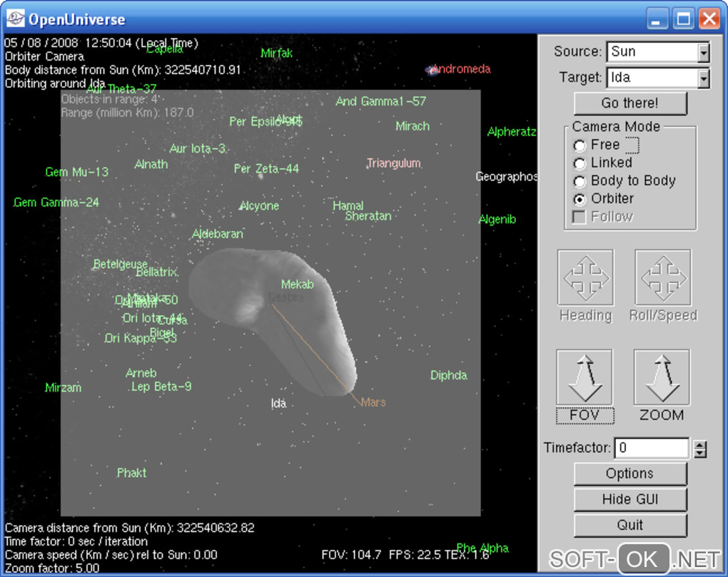Close the OpenUniverse window

coord(709,19)
